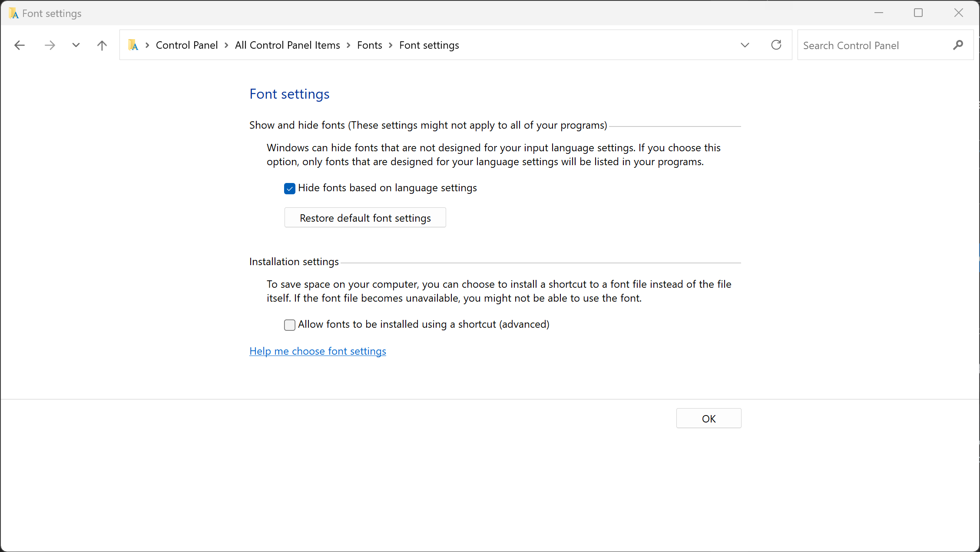
Task: Go to All Control Panel Items breadcrumb
Action: [x=287, y=45]
